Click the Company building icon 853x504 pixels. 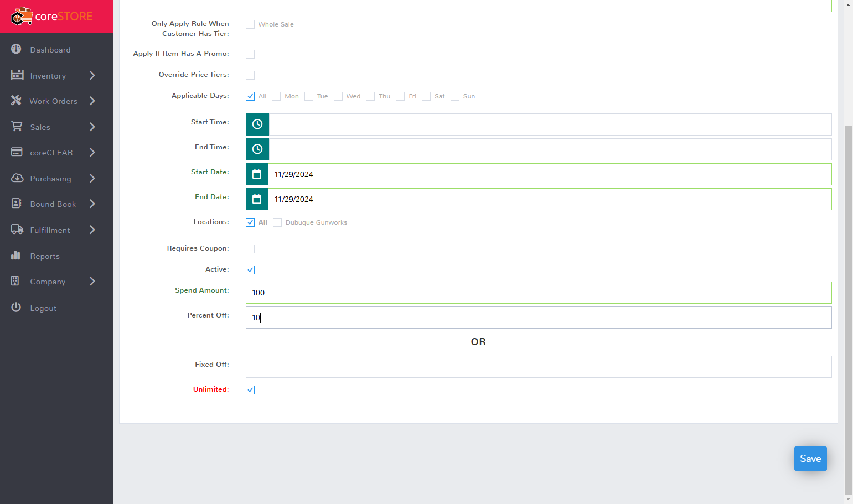[15, 281]
